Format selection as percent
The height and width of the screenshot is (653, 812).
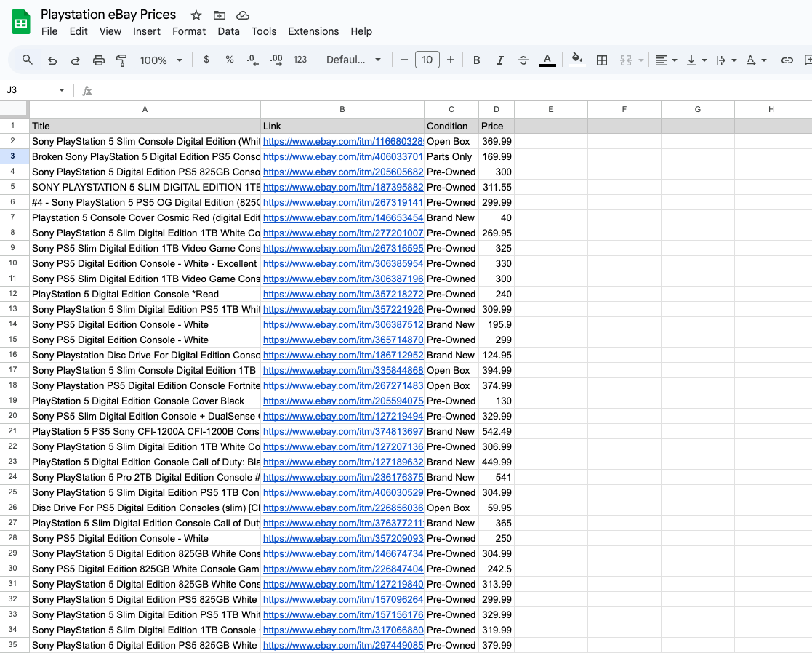pyautogui.click(x=230, y=60)
